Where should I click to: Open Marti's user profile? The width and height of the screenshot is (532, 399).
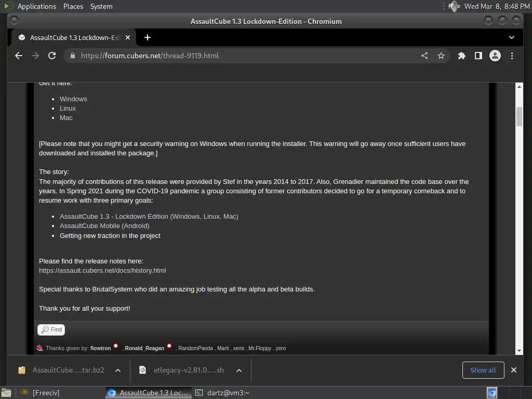tap(223, 348)
